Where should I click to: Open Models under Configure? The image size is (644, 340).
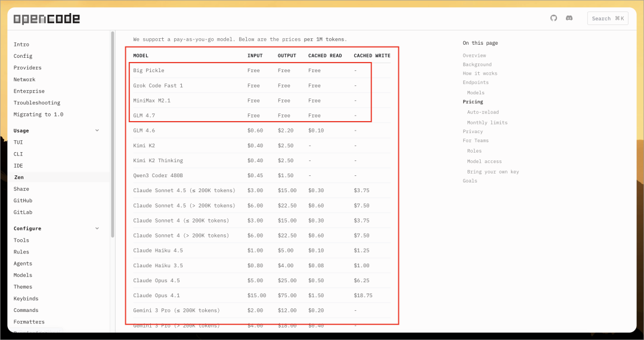point(23,275)
